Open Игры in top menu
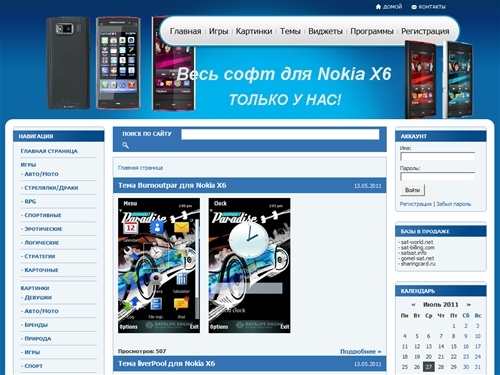500x375 pixels. (218, 31)
